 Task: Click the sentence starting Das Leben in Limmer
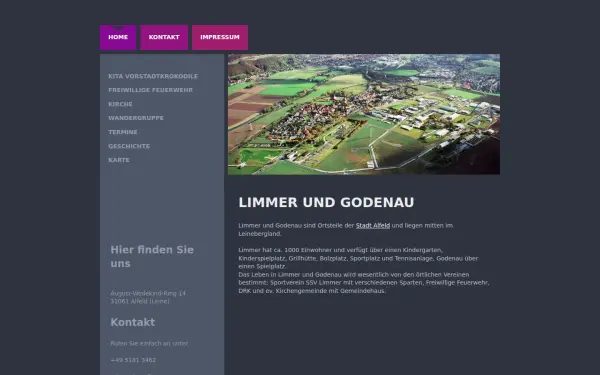coord(364,283)
